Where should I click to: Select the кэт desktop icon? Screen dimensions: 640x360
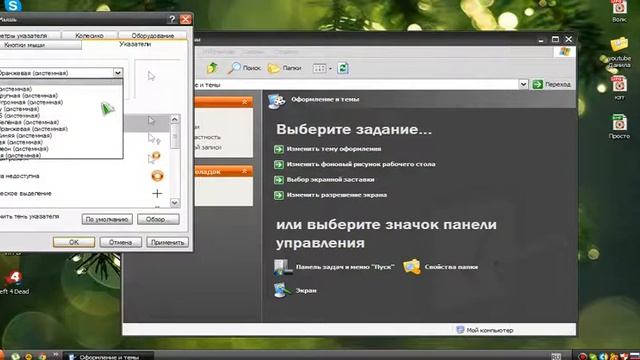619,88
